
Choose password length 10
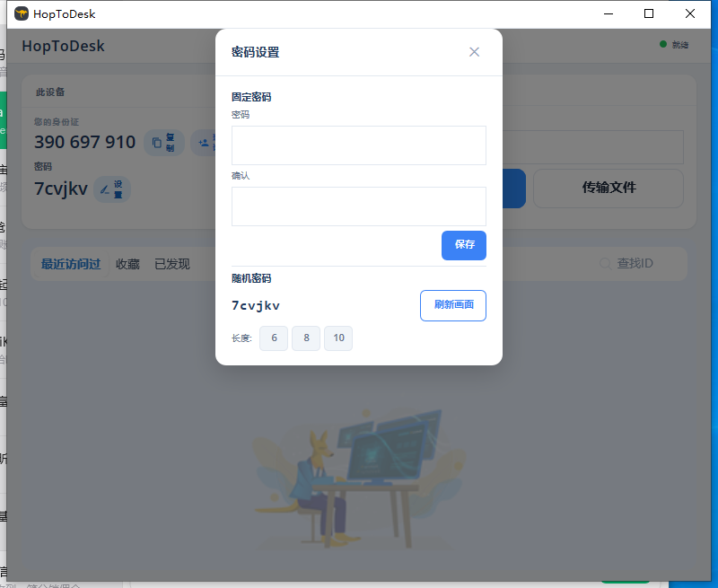pos(338,338)
